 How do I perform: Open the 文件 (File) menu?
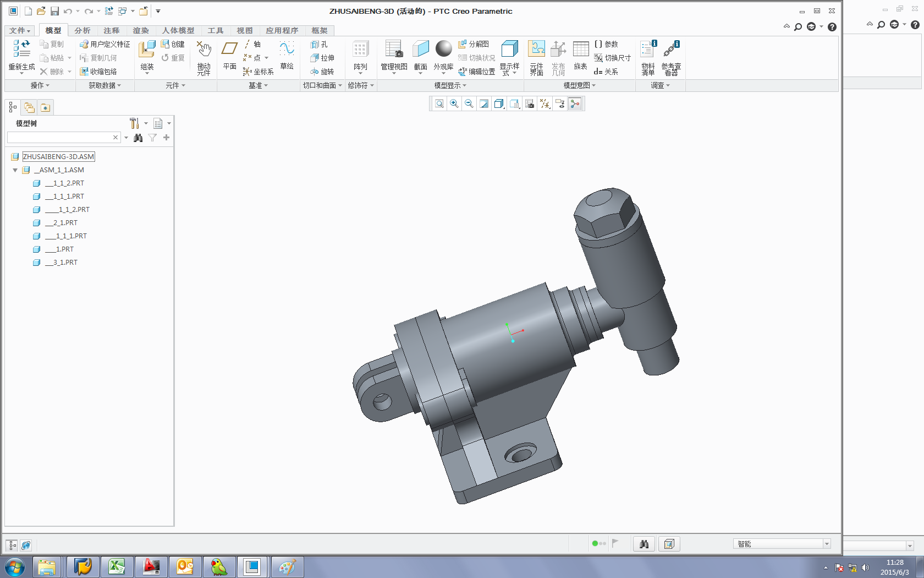[20, 31]
